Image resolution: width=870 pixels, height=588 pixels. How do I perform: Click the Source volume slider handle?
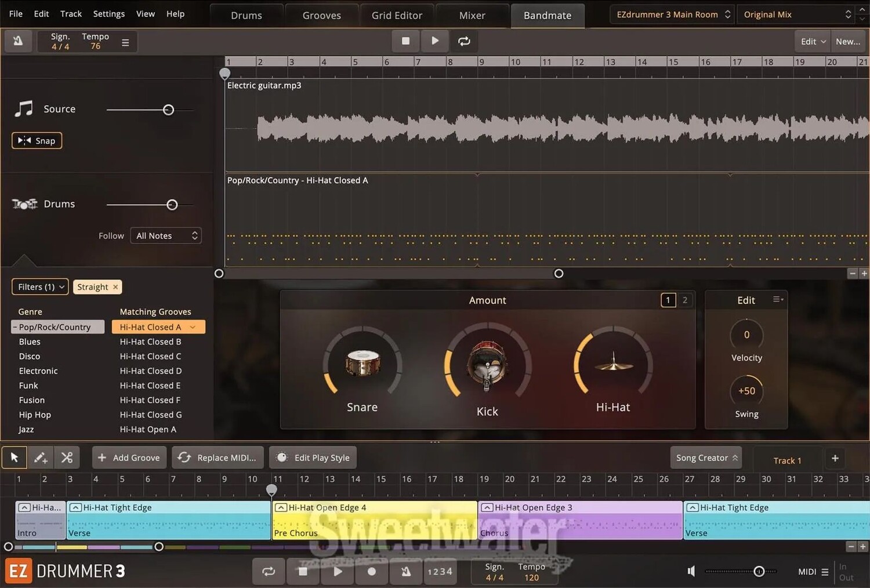[x=168, y=110]
